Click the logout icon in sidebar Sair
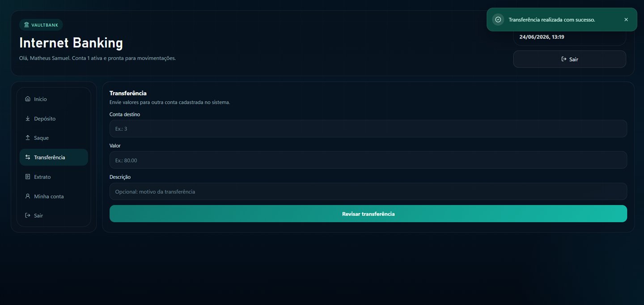644x305 pixels. pos(28,215)
